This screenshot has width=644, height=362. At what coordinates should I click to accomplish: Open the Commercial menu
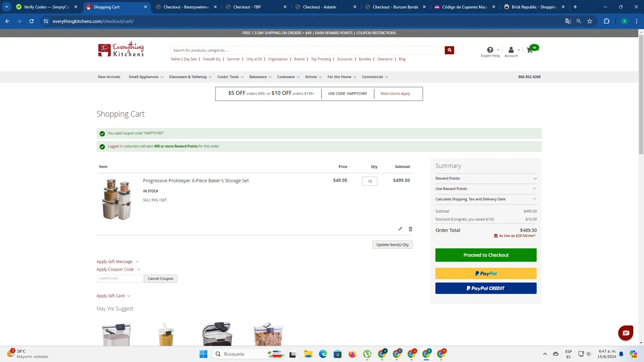375,77
